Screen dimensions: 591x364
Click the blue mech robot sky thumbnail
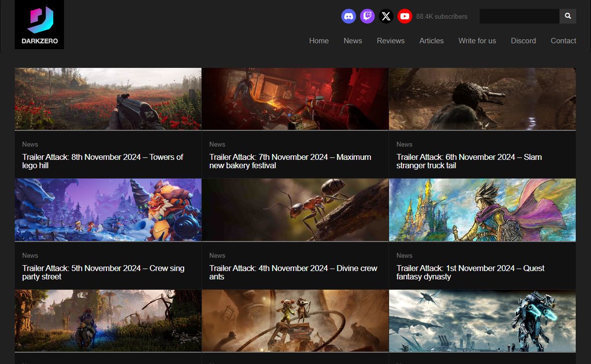click(482, 321)
